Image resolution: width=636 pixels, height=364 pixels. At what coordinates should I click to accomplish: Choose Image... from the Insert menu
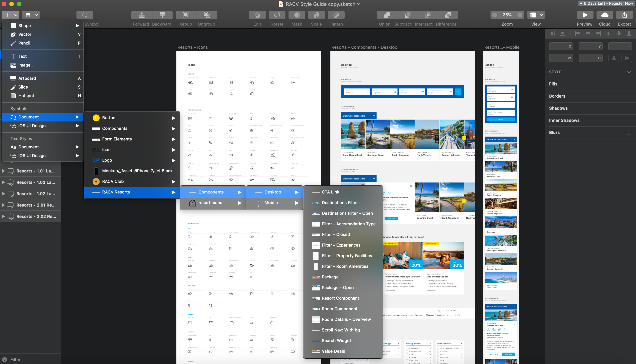pos(43,65)
